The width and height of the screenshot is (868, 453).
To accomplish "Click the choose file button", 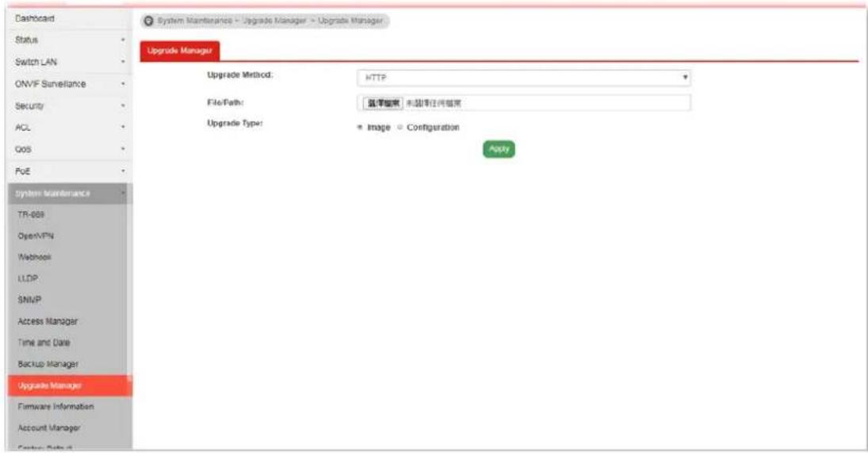I will pos(383,103).
